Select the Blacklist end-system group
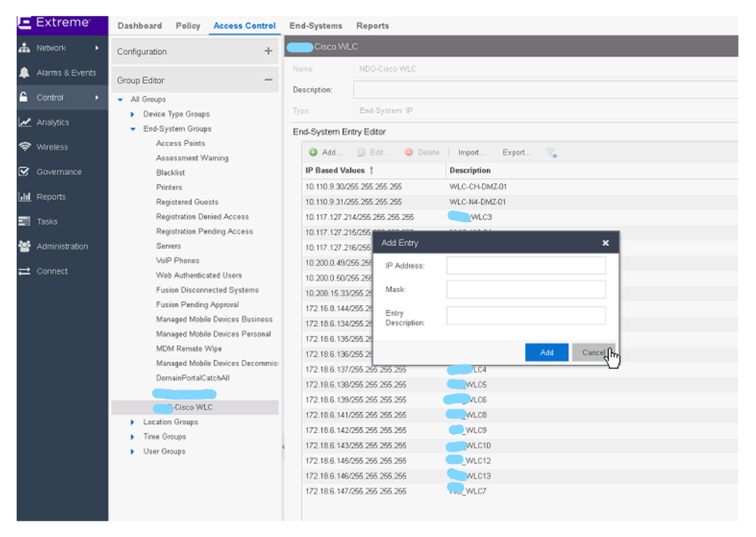The width and height of the screenshot is (756, 537). (170, 173)
